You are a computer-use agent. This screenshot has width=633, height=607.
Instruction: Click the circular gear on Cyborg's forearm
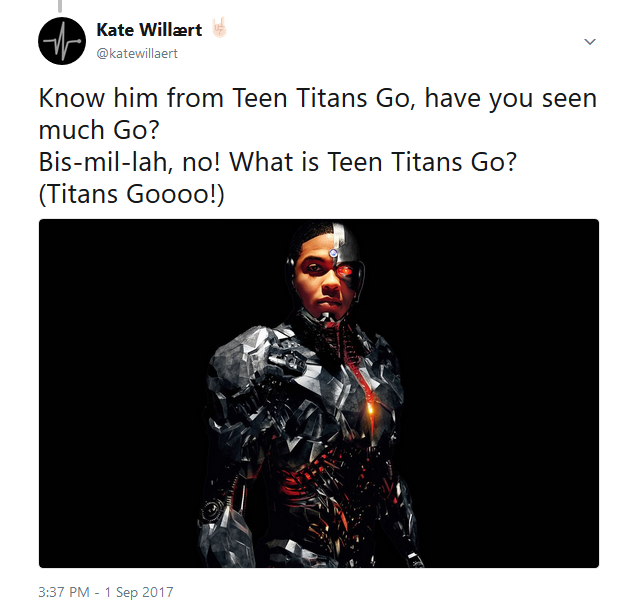[x=212, y=511]
